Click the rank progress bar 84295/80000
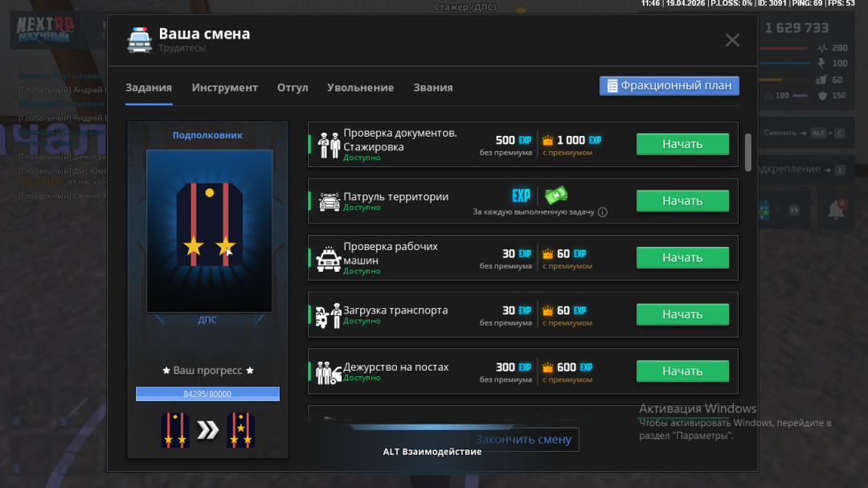Image resolution: width=868 pixels, height=488 pixels. click(207, 394)
